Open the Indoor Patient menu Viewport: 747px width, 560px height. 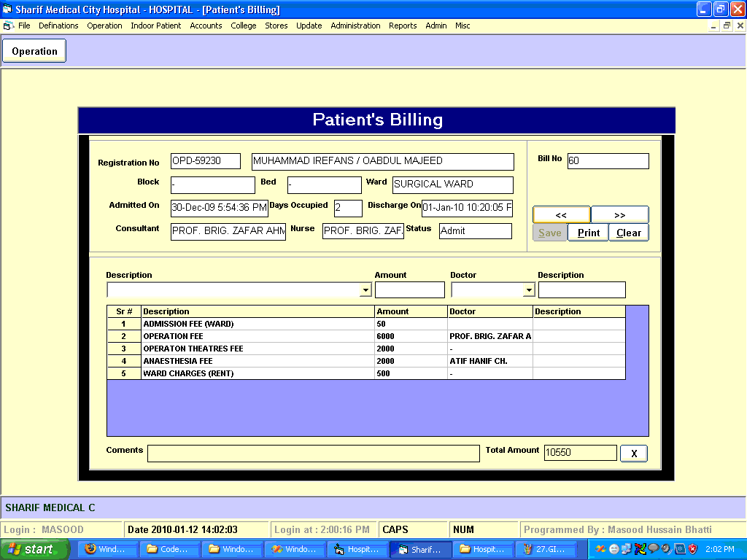pyautogui.click(x=156, y=26)
